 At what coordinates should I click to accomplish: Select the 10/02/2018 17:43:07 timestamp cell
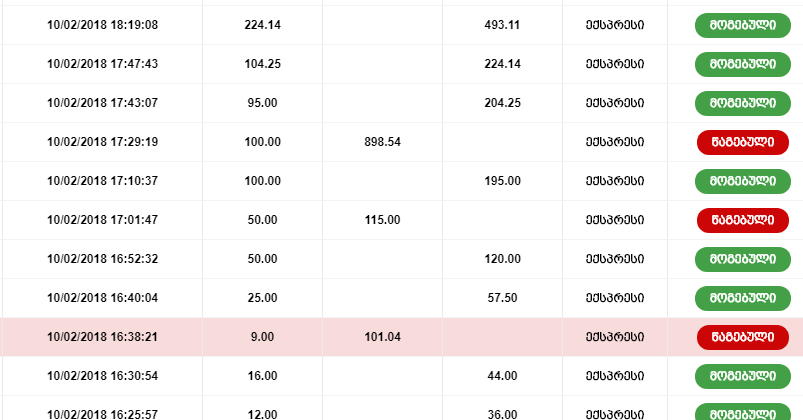point(102,102)
